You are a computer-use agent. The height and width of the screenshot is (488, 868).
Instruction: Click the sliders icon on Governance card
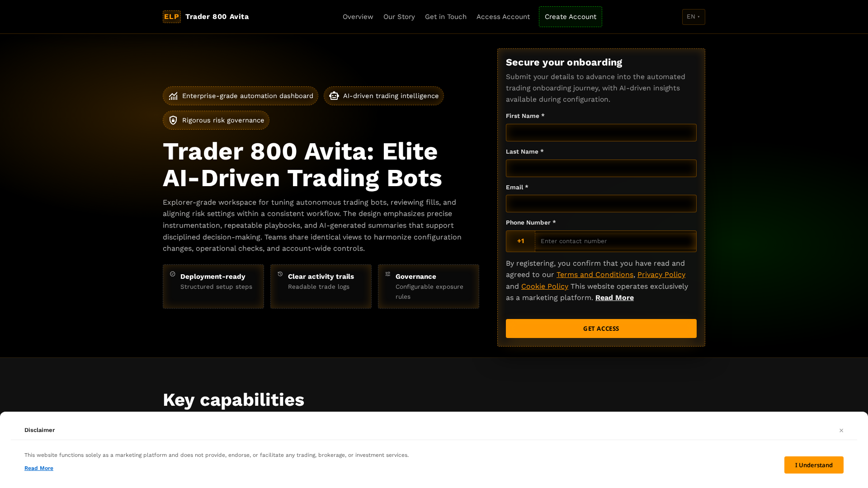click(388, 274)
